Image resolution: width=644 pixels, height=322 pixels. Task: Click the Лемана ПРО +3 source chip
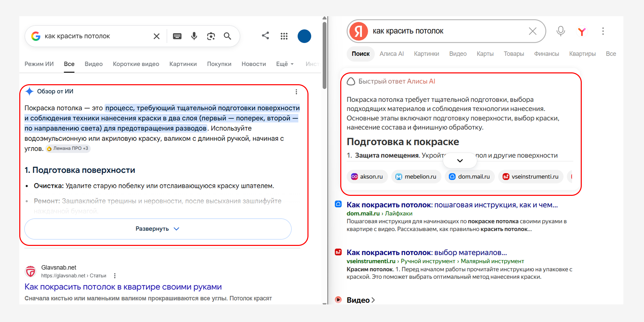click(68, 148)
